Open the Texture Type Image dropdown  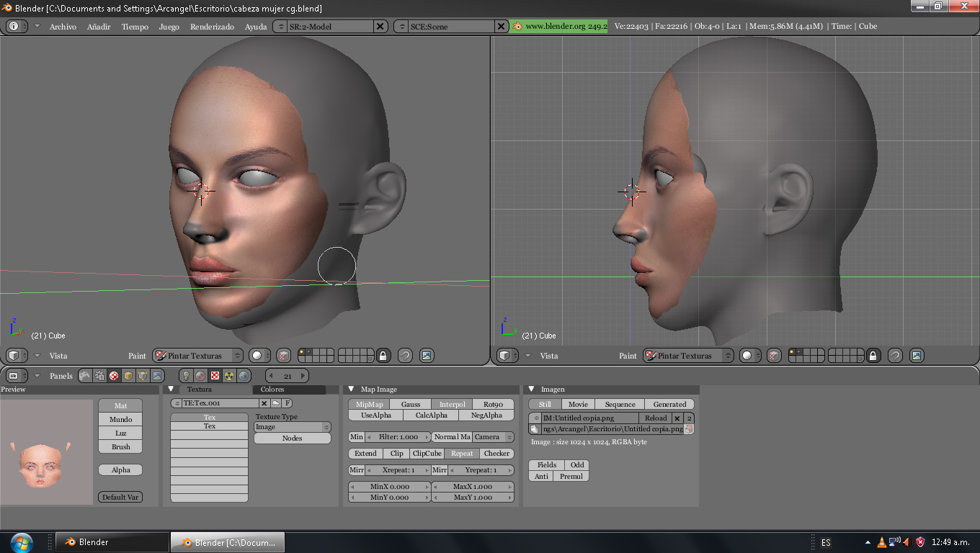292,427
